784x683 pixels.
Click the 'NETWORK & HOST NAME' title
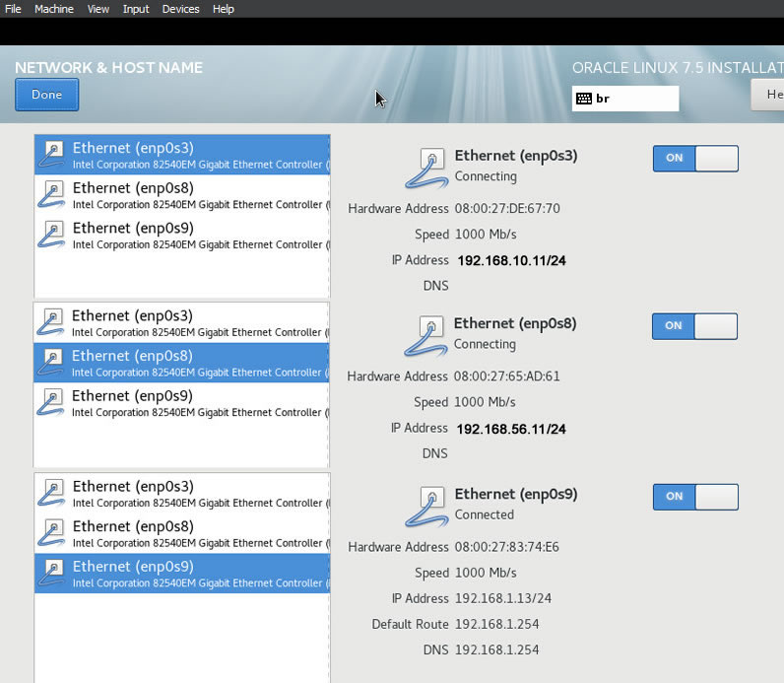pyautogui.click(x=109, y=68)
